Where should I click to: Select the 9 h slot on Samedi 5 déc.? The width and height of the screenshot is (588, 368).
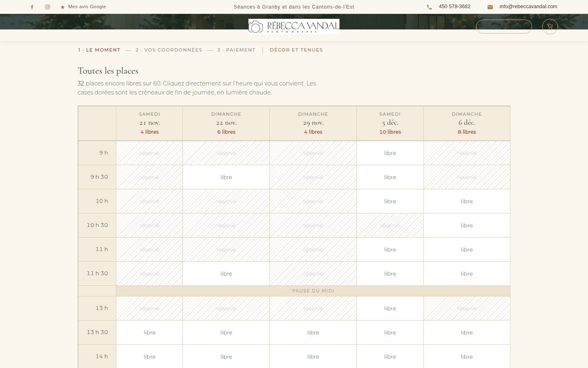pyautogui.click(x=390, y=153)
